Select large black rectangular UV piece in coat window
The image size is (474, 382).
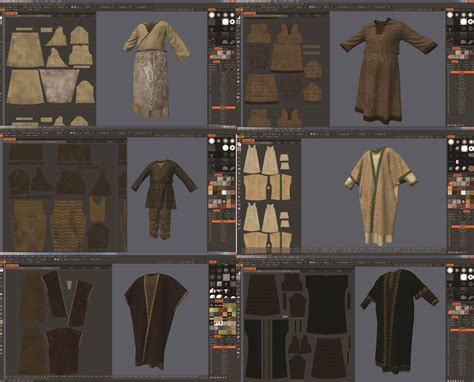coord(327,304)
